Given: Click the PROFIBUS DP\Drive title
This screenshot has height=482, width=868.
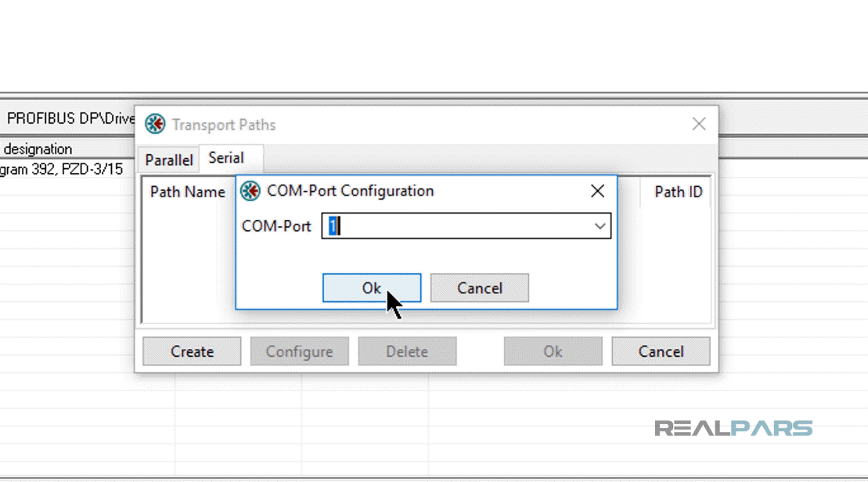Looking at the screenshot, I should (x=69, y=119).
